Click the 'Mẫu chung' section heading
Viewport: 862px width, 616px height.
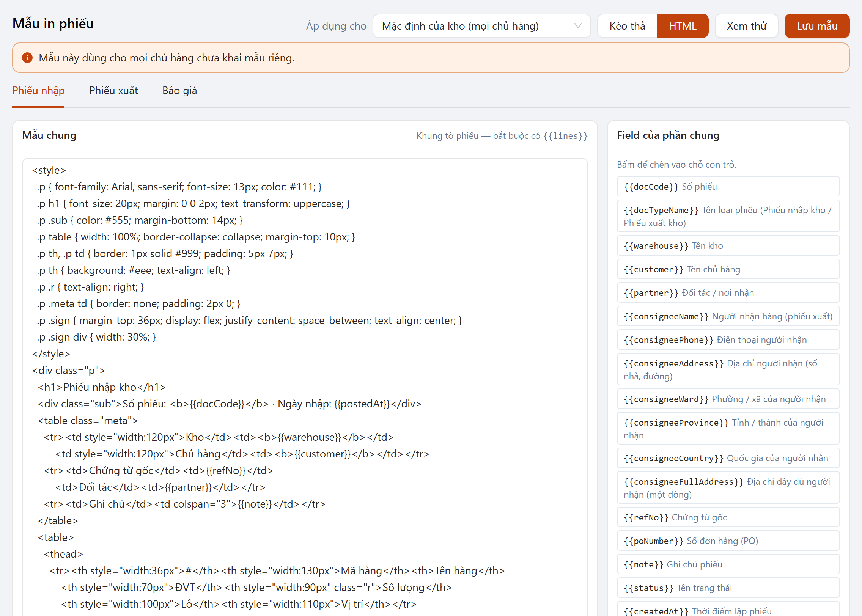[49, 135]
